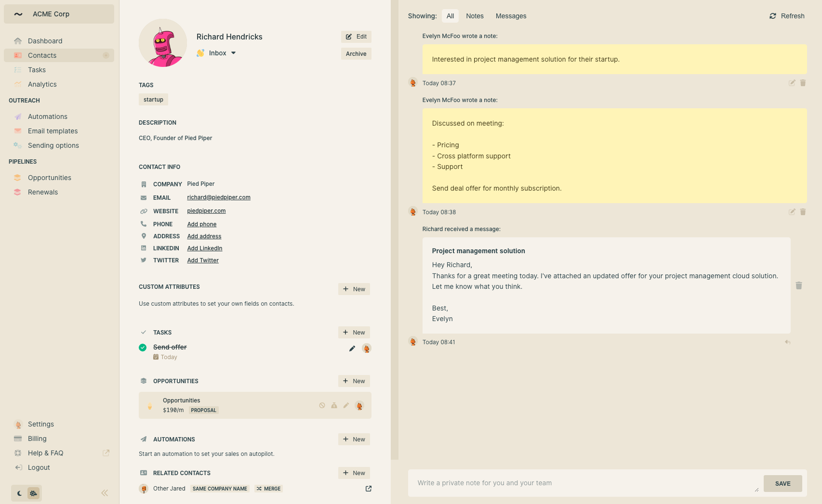Image resolution: width=822 pixels, height=504 pixels.
Task: Open ACME Corp workspace switcher
Action: (x=59, y=14)
